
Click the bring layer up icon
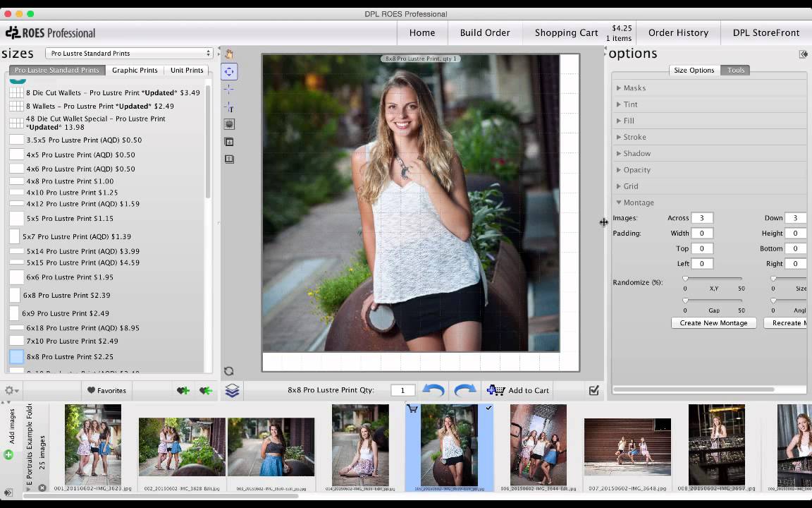coord(229,159)
